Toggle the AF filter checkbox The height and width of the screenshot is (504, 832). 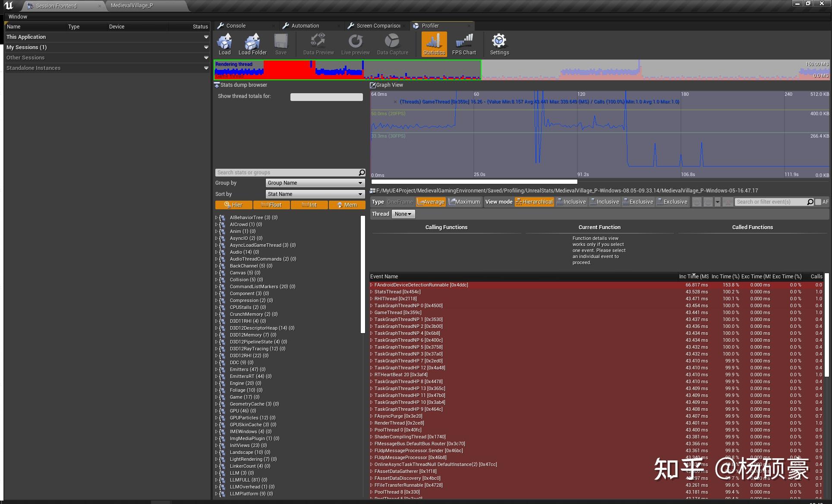coord(818,202)
